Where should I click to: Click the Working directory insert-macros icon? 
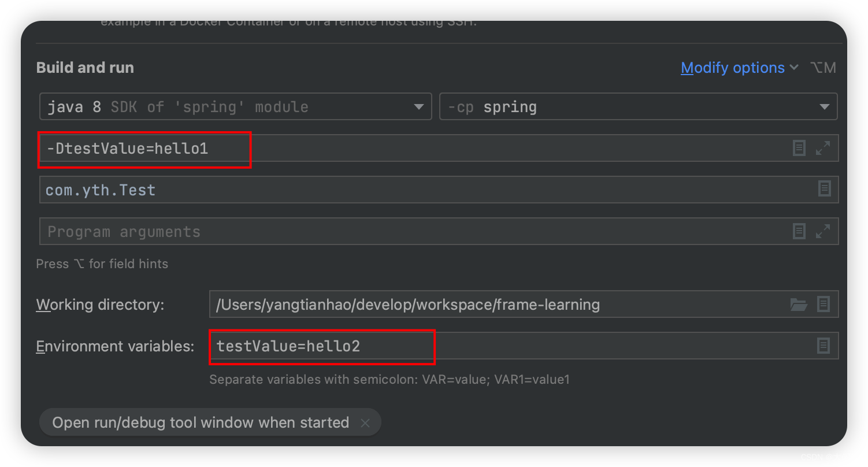(824, 304)
